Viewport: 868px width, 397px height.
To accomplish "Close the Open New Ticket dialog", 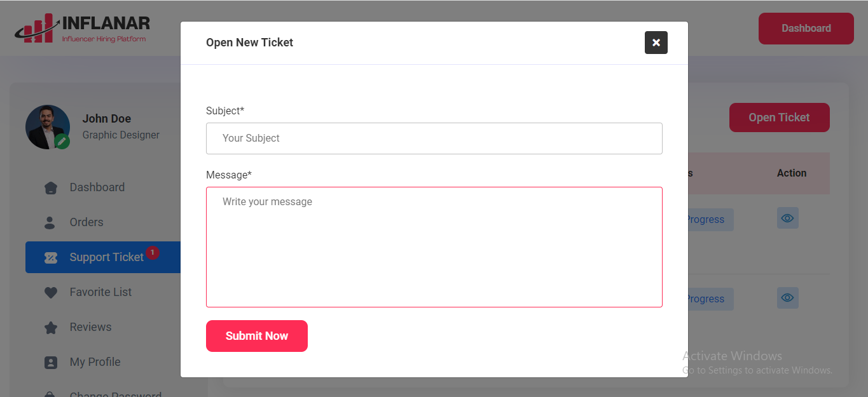I will [656, 43].
